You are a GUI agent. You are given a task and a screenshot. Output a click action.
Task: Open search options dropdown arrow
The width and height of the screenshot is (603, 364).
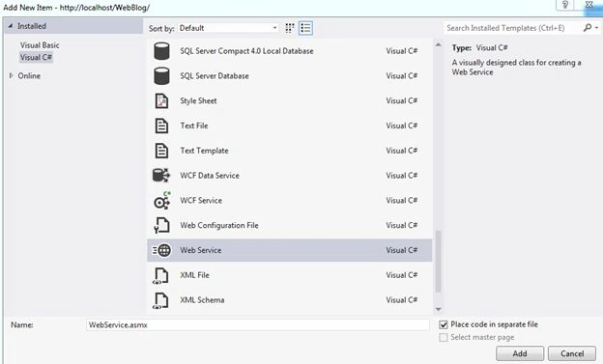(x=596, y=28)
